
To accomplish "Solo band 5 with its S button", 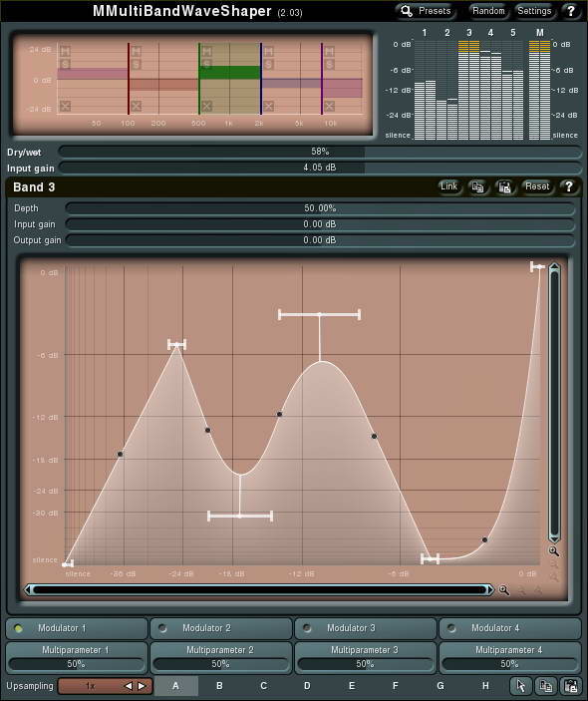I will click(329, 64).
